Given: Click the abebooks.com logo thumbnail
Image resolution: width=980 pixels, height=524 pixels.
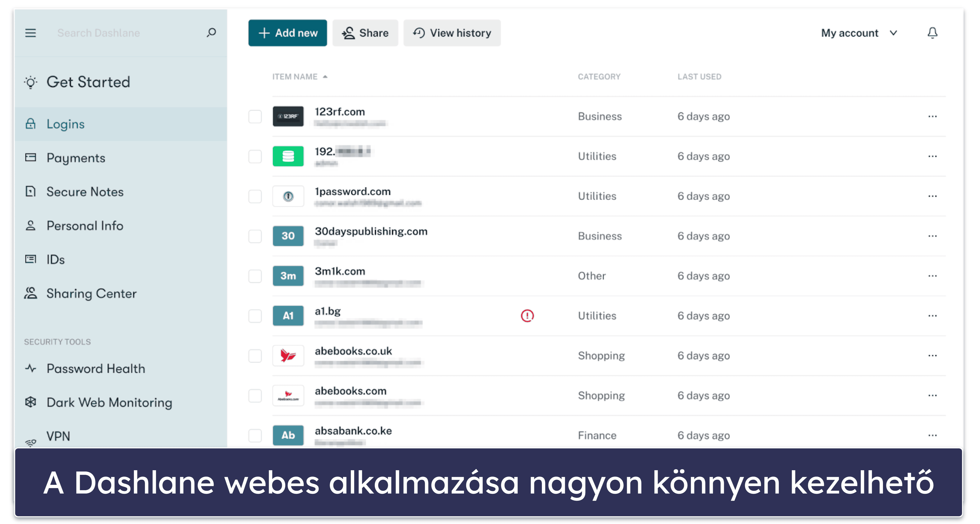Looking at the screenshot, I should (x=288, y=395).
